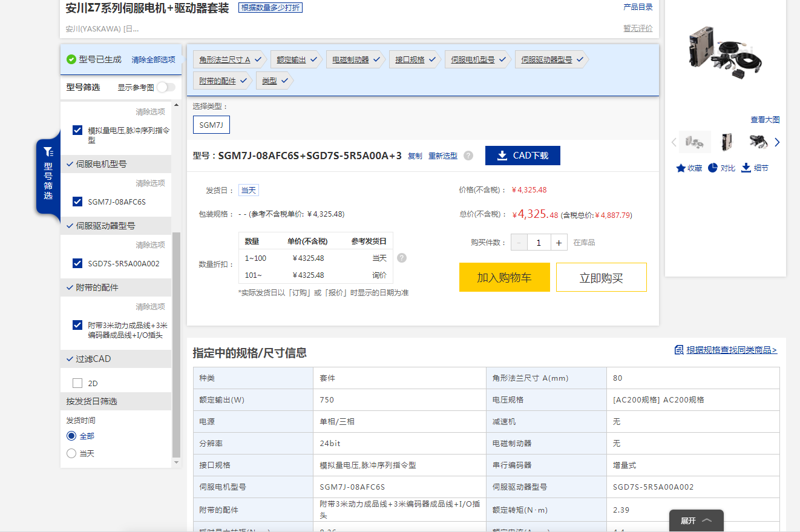Show next product thumbnails with right arrow
This screenshot has height=532, width=800.
[777, 142]
